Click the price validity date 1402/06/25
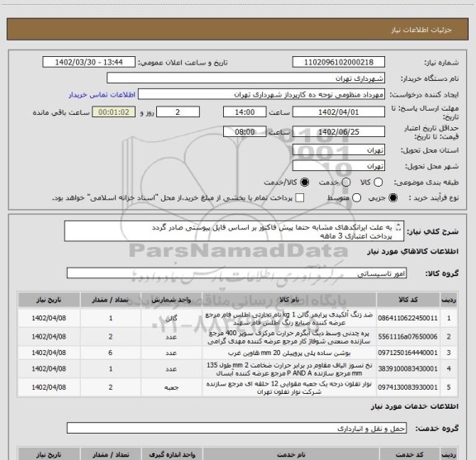 click(x=339, y=131)
